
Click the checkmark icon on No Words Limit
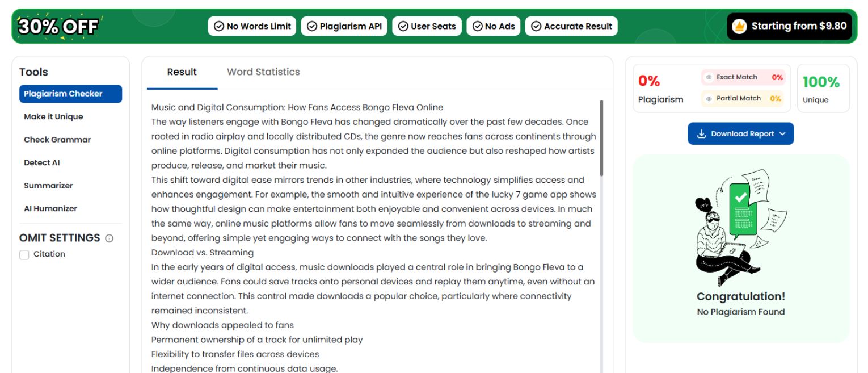tap(218, 26)
